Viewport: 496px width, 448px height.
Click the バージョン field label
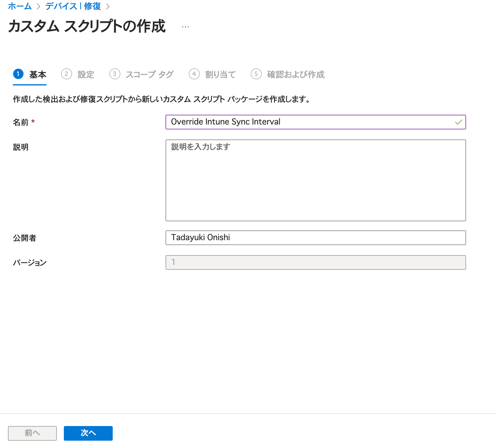(30, 263)
